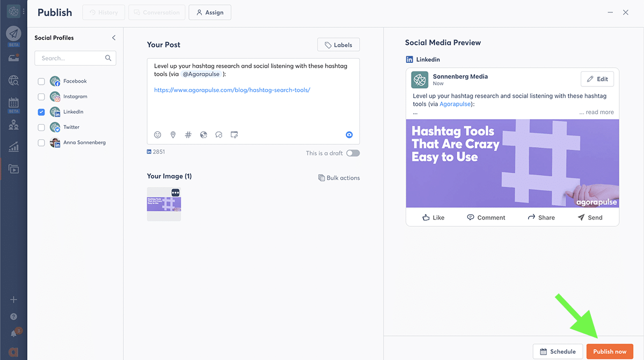
Task: Toggle the 'This is a draft' switch
Action: [x=353, y=153]
